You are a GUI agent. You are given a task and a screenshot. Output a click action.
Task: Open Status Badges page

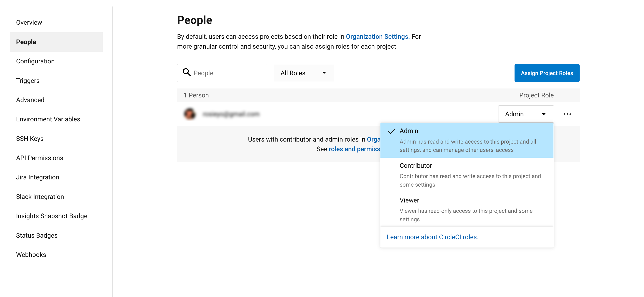[37, 235]
